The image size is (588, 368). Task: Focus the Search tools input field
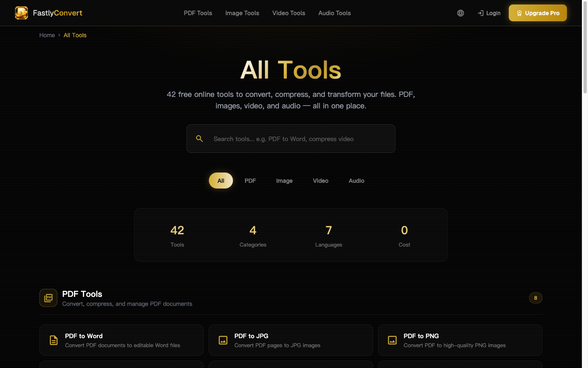tap(291, 139)
